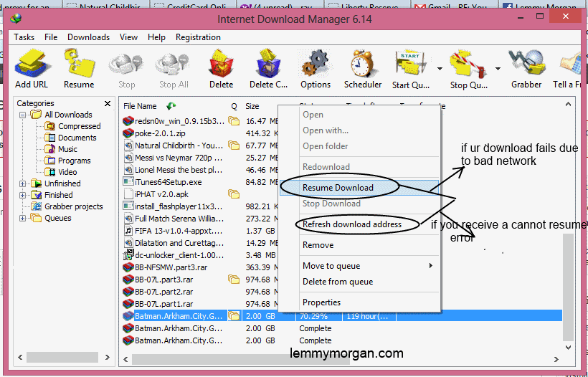Select Move to queue menu entry
This screenshot has height=377, width=588.
(359, 266)
